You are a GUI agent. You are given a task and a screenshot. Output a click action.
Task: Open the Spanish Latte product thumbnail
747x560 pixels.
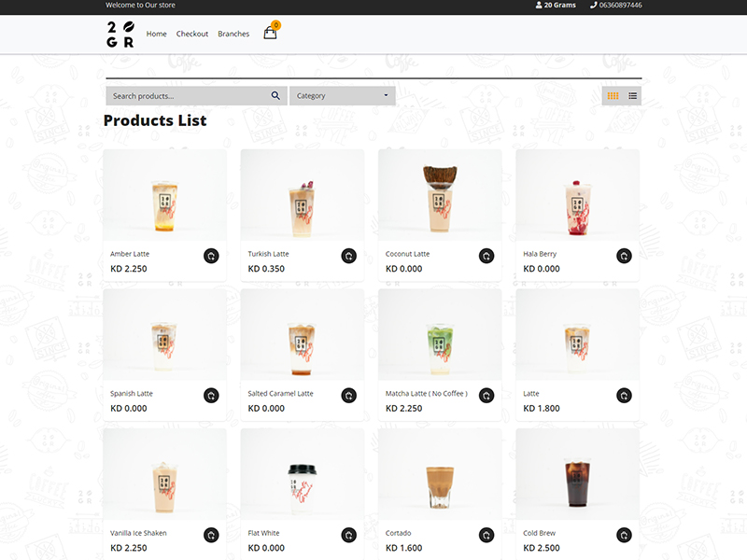point(164,334)
